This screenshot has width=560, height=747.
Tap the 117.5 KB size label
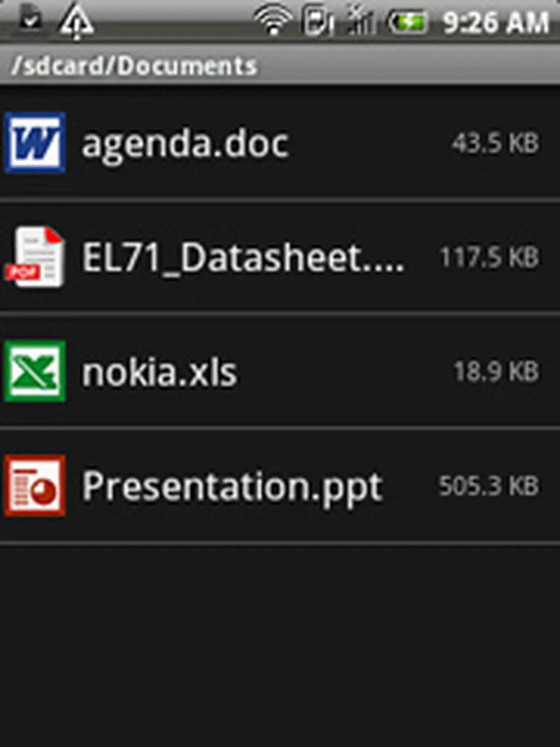click(x=489, y=257)
